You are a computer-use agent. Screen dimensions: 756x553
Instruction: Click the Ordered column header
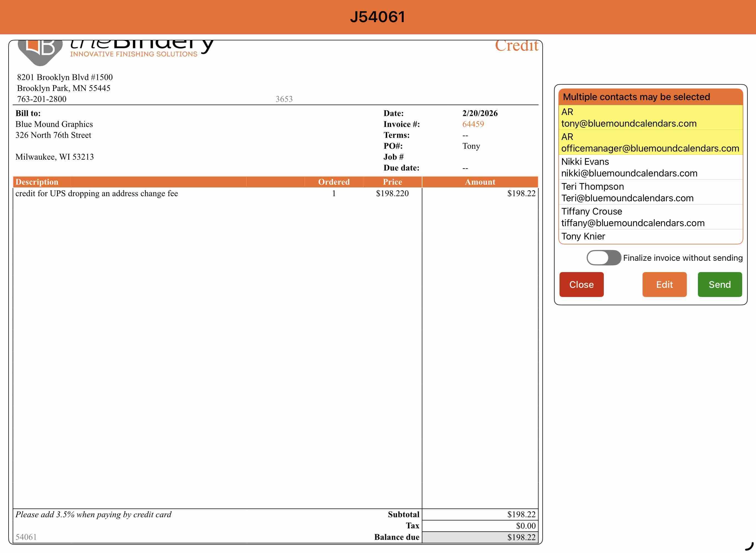pyautogui.click(x=334, y=182)
